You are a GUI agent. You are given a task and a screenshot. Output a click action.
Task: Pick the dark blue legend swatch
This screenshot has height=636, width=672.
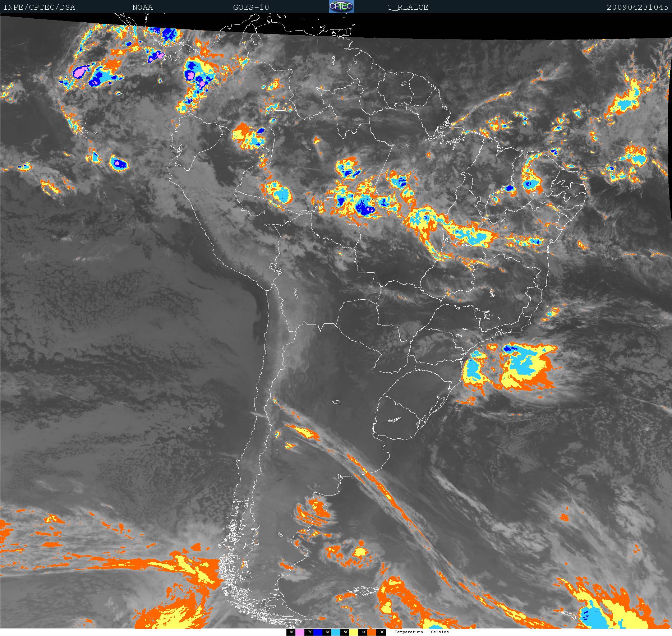pyautogui.click(x=318, y=632)
